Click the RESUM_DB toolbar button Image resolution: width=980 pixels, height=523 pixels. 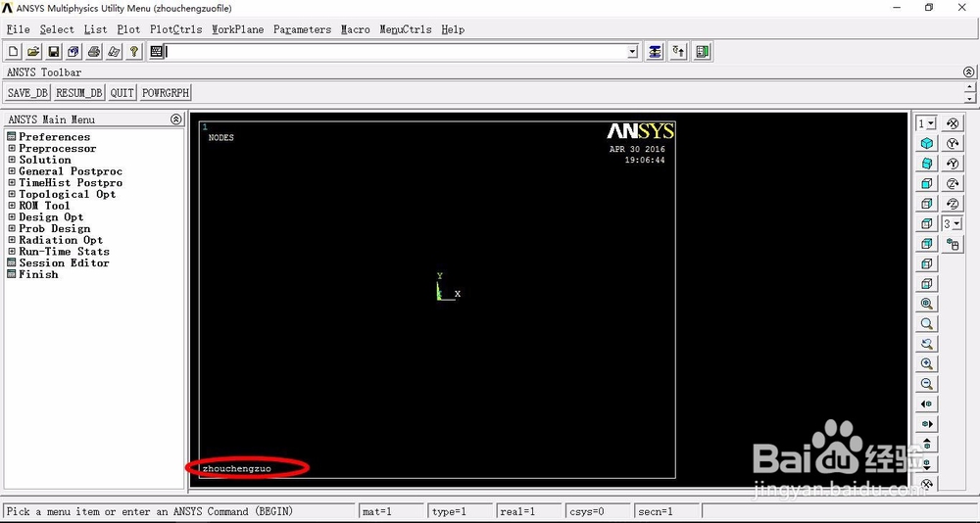pyautogui.click(x=78, y=92)
